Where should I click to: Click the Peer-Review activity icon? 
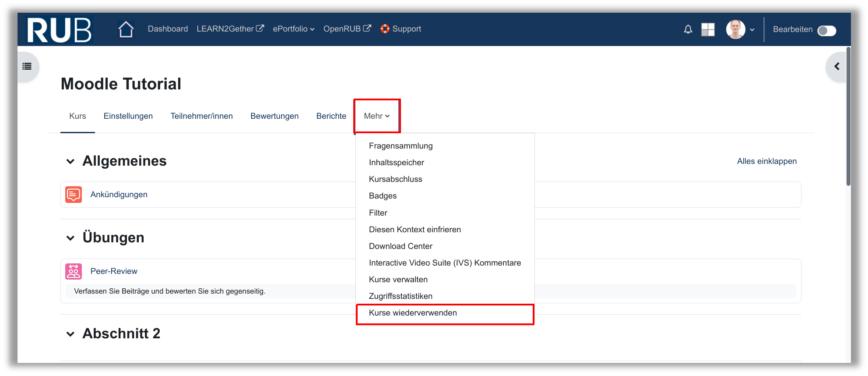[74, 271]
